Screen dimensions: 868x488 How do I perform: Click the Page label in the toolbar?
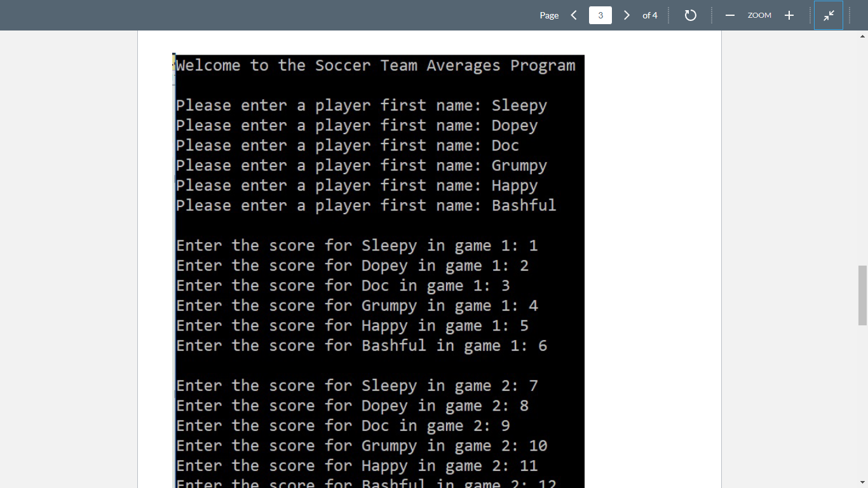(549, 15)
